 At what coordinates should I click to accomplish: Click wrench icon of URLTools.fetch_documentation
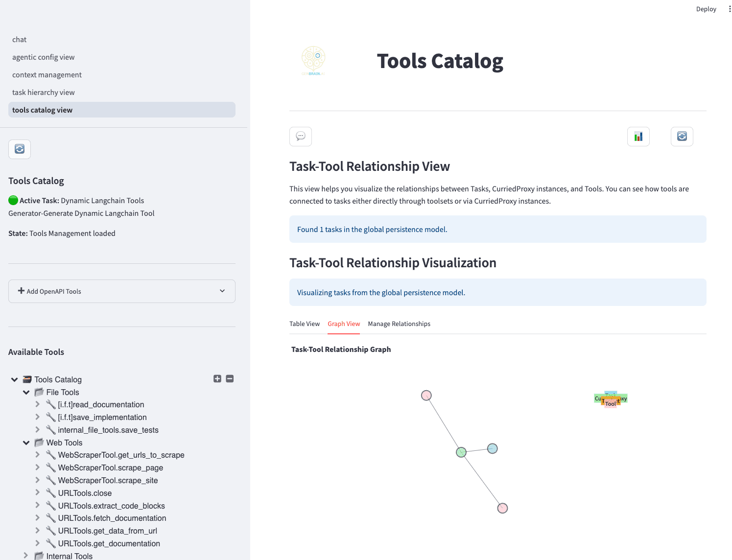click(x=51, y=518)
